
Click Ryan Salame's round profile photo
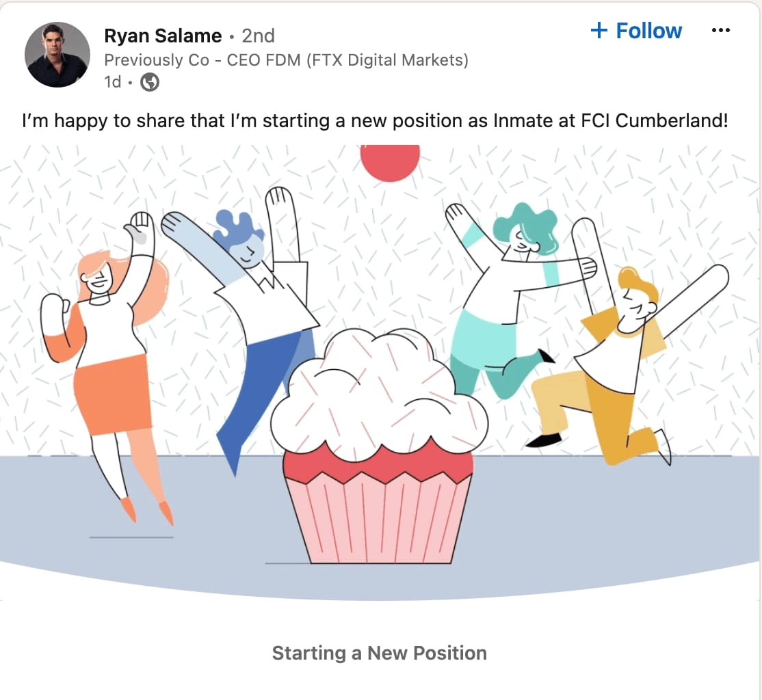(57, 55)
